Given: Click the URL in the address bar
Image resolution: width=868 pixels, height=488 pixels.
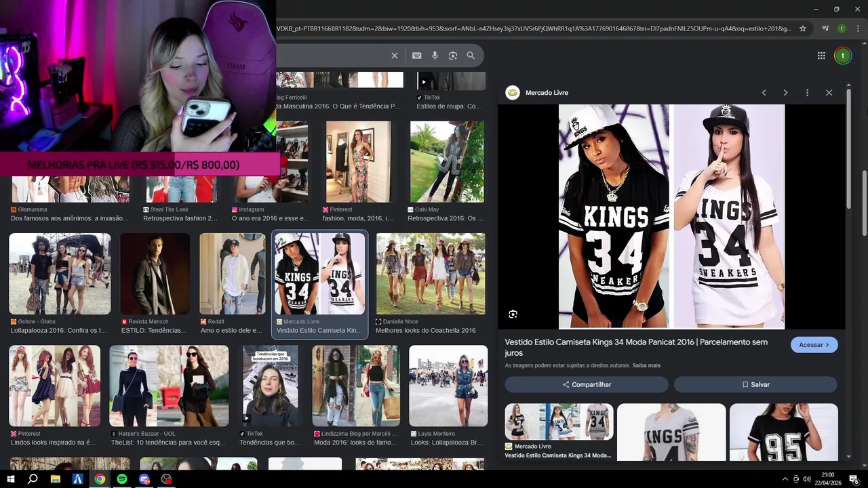Looking at the screenshot, I should tap(533, 28).
